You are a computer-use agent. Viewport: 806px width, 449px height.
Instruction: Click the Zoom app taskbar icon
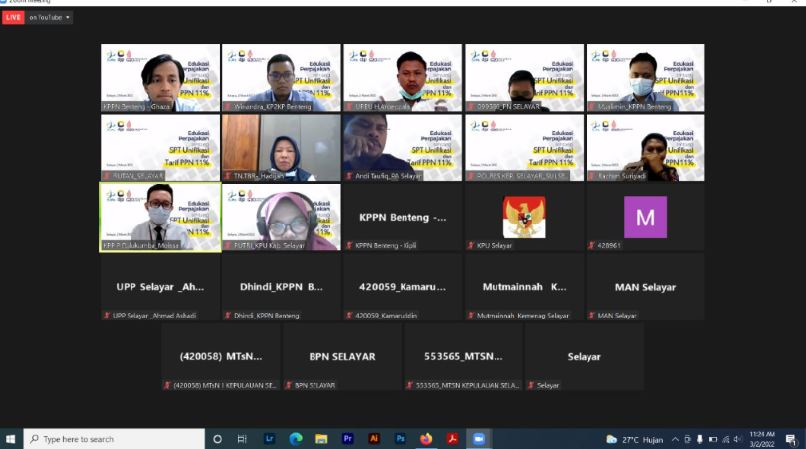coord(478,439)
